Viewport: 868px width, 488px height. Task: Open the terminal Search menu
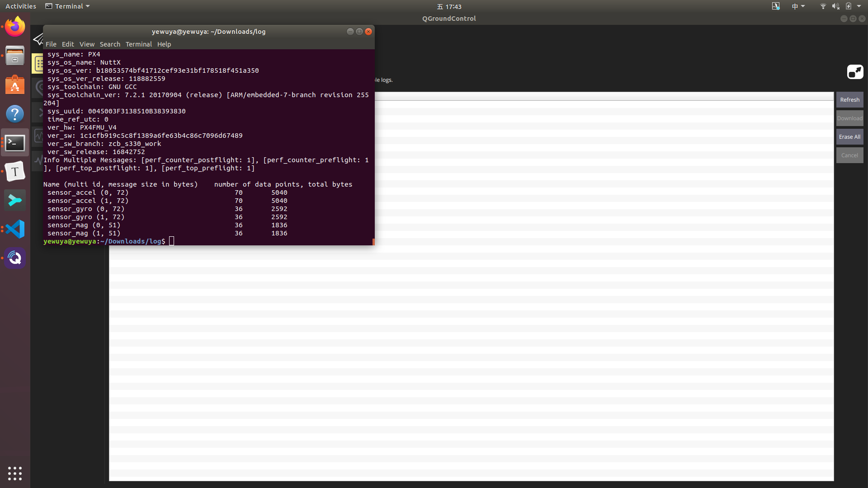[110, 44]
